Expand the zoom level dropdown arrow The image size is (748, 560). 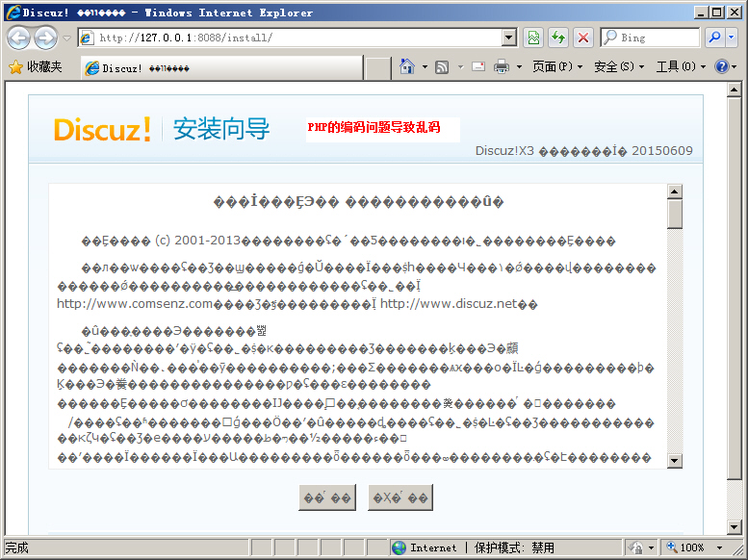(x=720, y=548)
